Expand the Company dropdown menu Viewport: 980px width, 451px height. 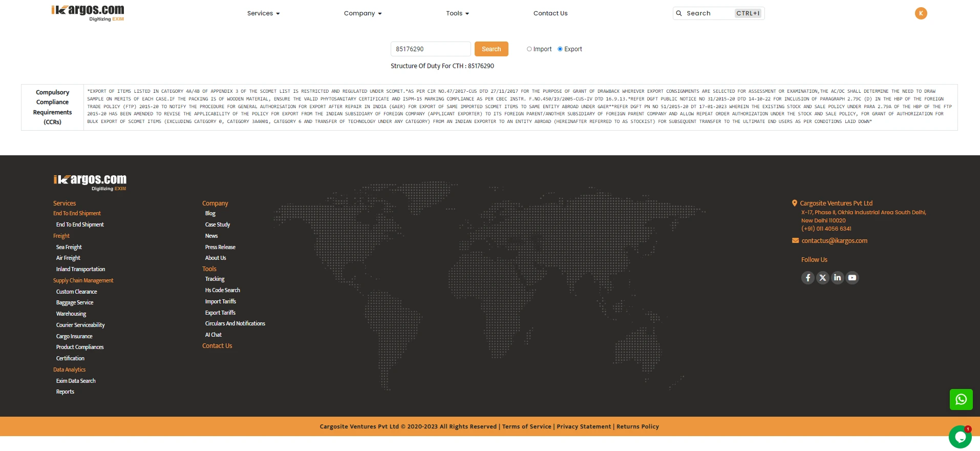tap(363, 13)
